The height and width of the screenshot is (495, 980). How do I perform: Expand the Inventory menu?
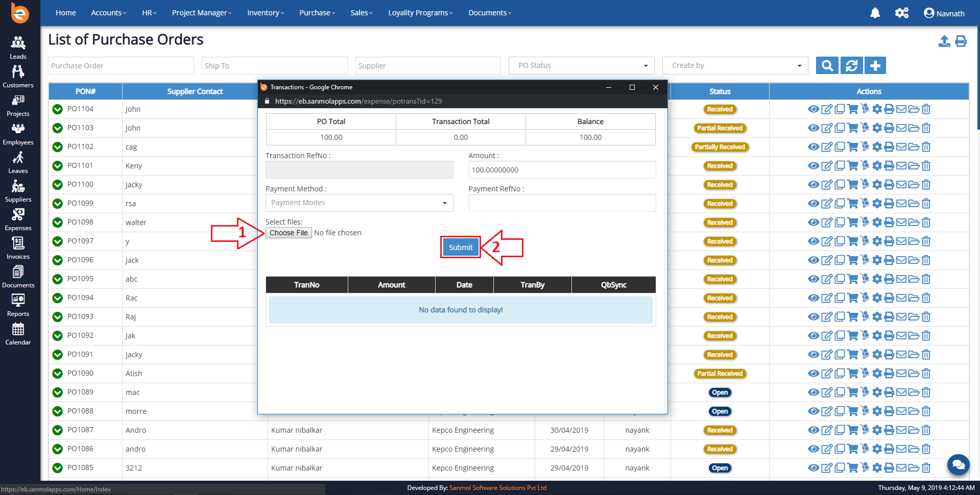pos(266,13)
